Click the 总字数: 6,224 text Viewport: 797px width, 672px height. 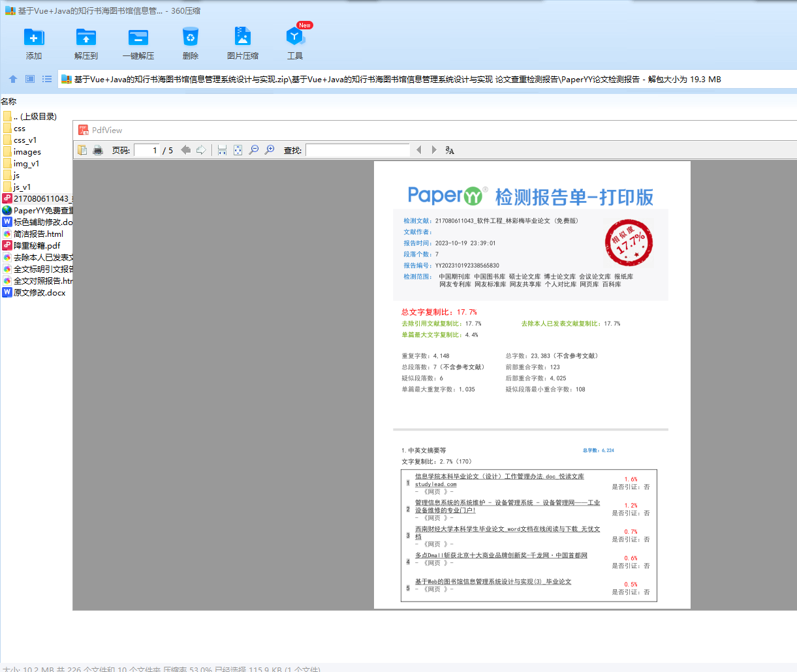tap(598, 450)
